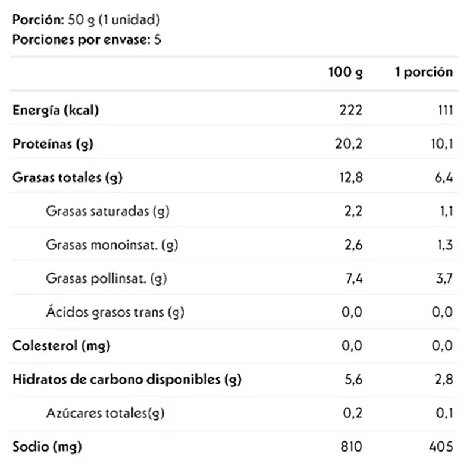This screenshot has height=476, width=476.
Task: Click the sodium per-portion value 405
Action: click(x=441, y=446)
